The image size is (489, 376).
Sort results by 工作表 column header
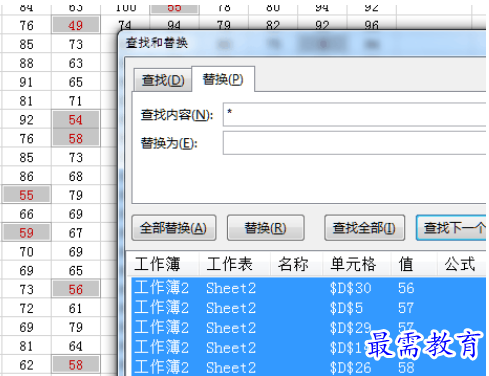(x=235, y=264)
